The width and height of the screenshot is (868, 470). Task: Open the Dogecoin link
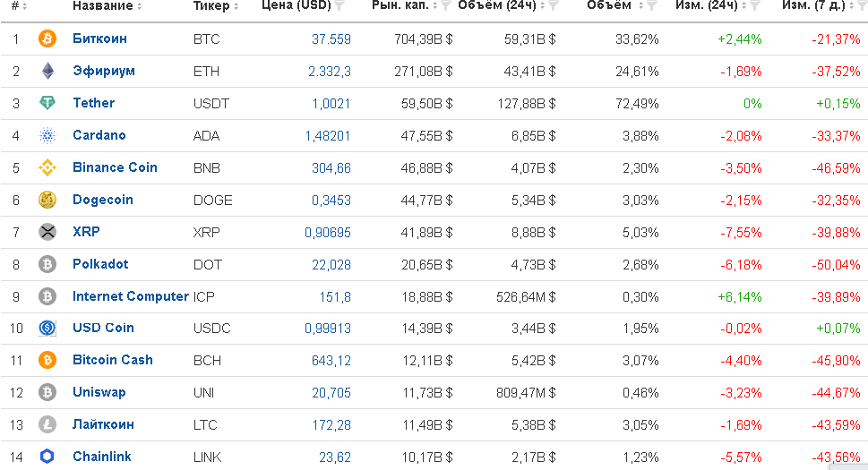point(103,200)
